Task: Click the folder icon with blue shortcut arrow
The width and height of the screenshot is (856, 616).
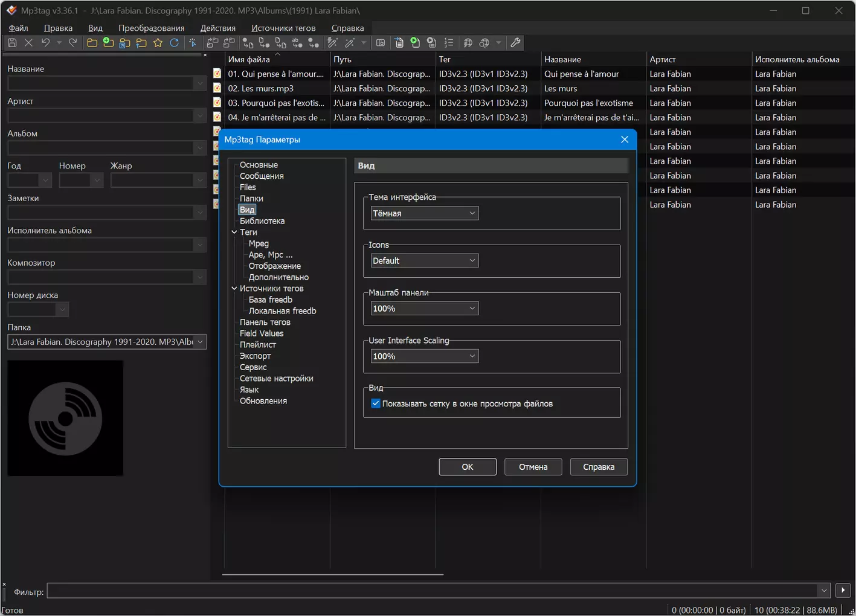Action: point(124,43)
